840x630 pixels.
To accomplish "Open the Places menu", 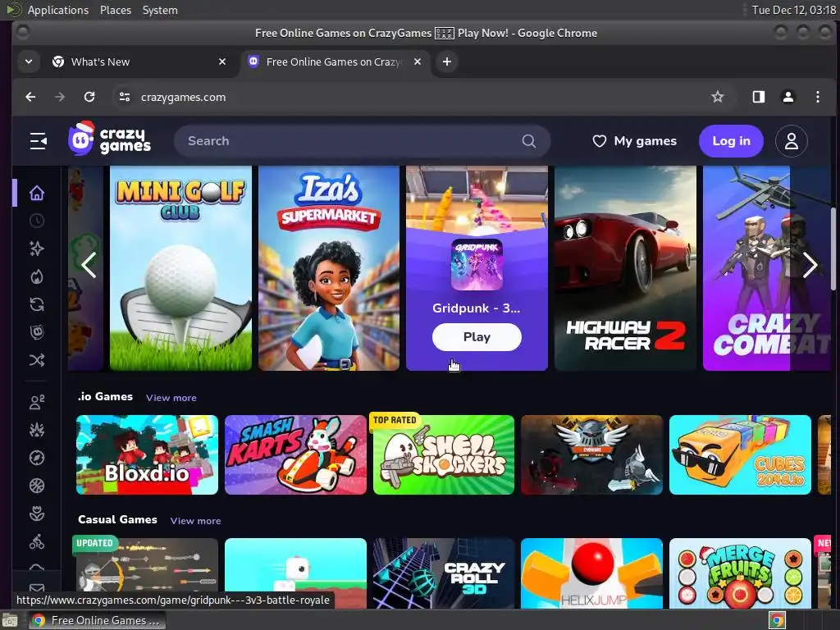I will (x=116, y=10).
